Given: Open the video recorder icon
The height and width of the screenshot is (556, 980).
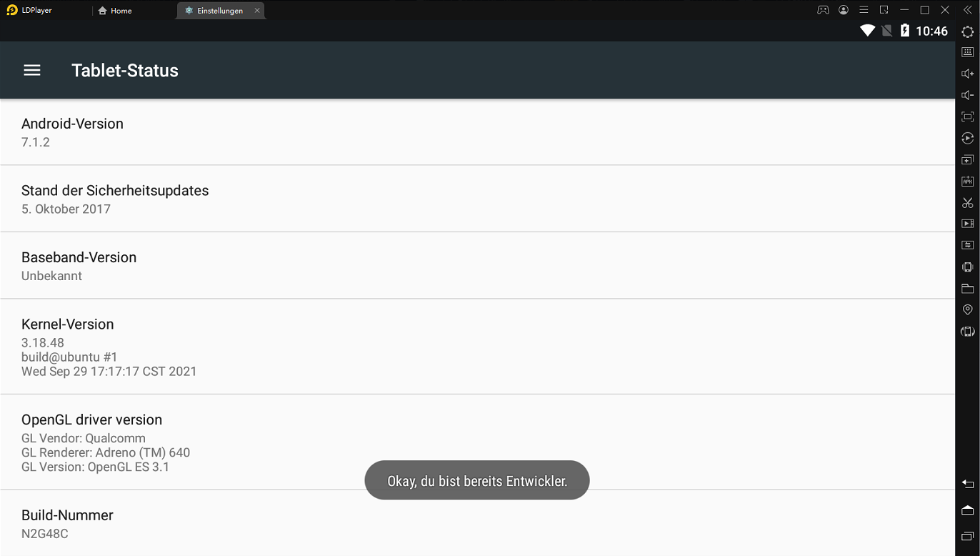Looking at the screenshot, I should 967,224.
